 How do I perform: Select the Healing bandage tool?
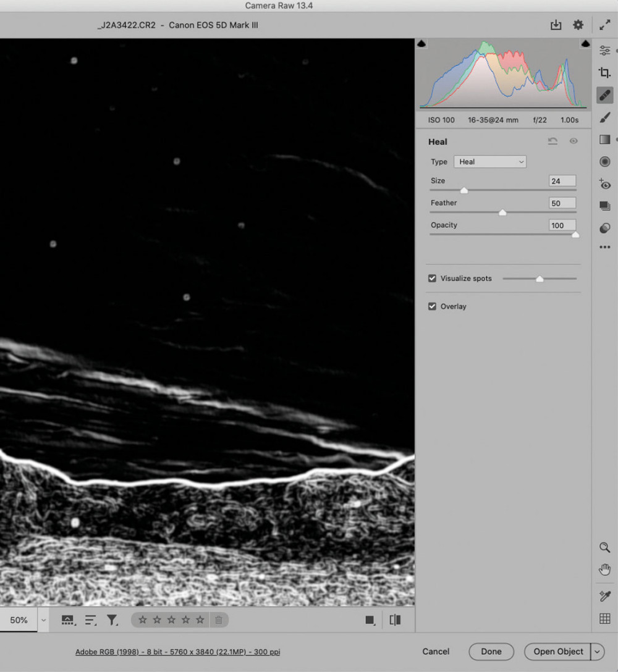604,94
